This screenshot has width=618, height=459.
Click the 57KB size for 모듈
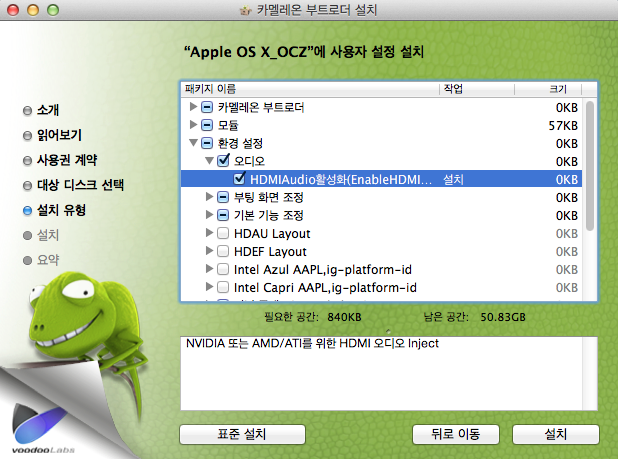point(563,125)
